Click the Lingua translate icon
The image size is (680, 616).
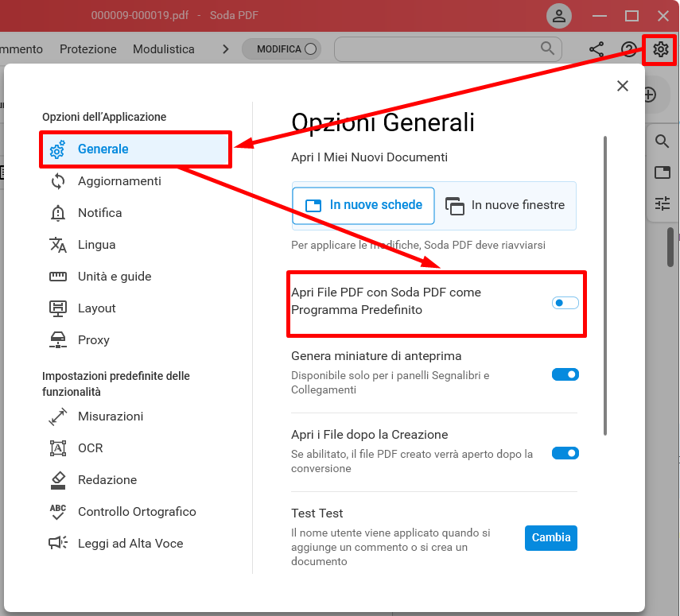58,245
